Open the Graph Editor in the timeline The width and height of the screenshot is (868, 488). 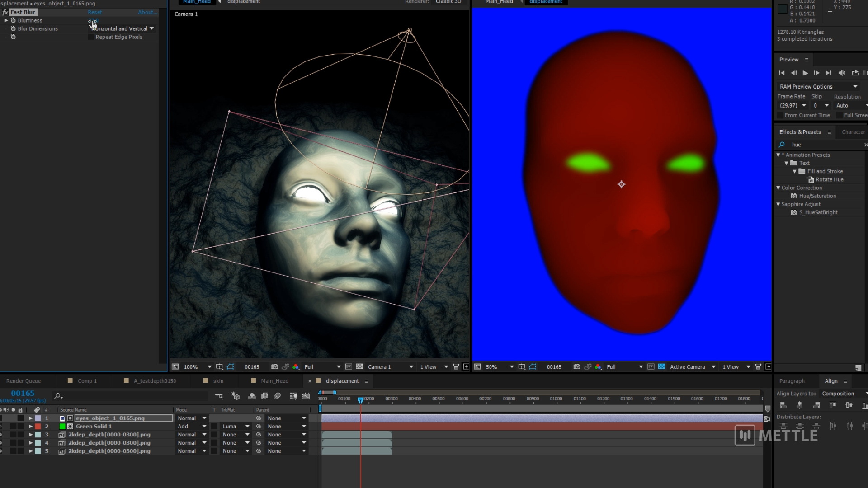point(306,396)
